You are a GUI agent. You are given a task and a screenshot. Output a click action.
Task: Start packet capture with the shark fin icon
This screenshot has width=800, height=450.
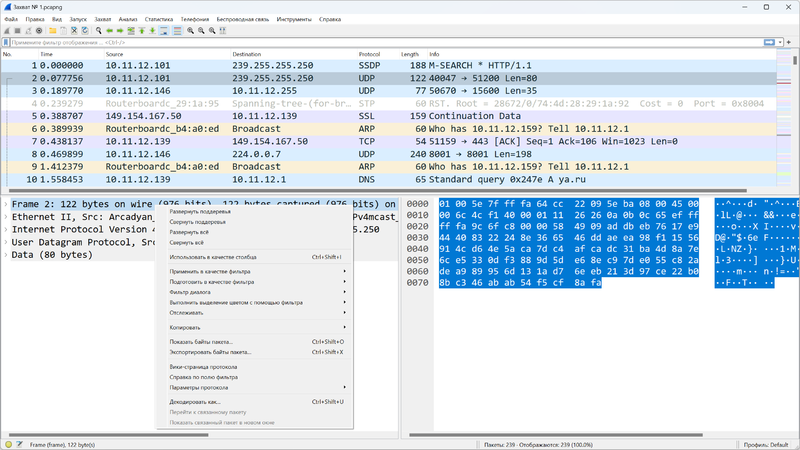(x=7, y=31)
